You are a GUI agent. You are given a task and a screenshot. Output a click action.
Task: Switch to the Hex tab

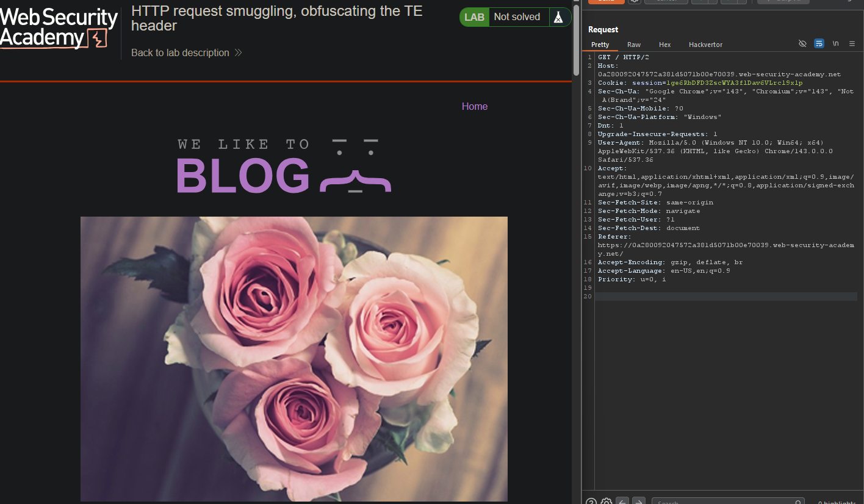click(665, 45)
